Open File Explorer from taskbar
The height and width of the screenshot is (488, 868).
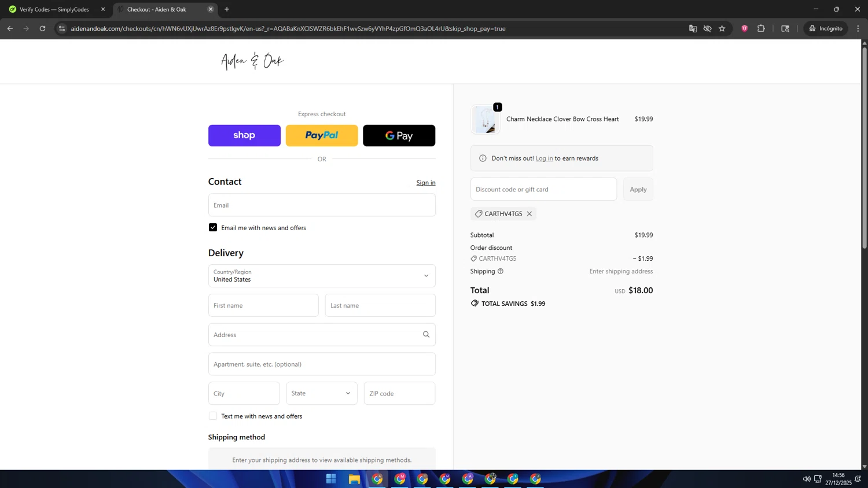click(x=354, y=479)
